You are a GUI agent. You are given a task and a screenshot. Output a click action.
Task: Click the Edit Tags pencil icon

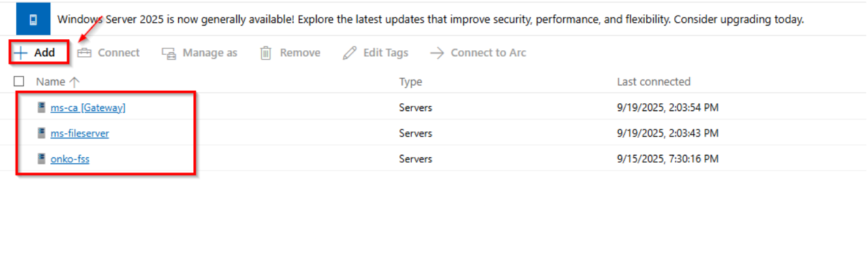coord(350,53)
